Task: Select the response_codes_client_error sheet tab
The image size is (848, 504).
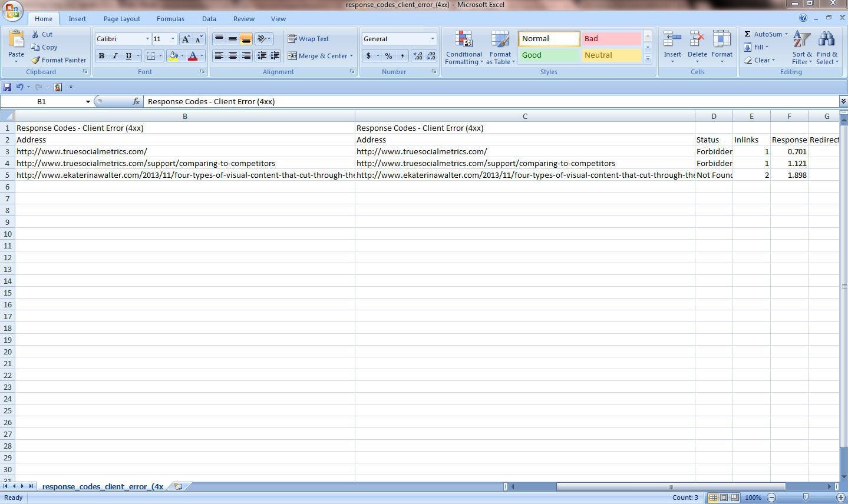Action: [x=103, y=486]
